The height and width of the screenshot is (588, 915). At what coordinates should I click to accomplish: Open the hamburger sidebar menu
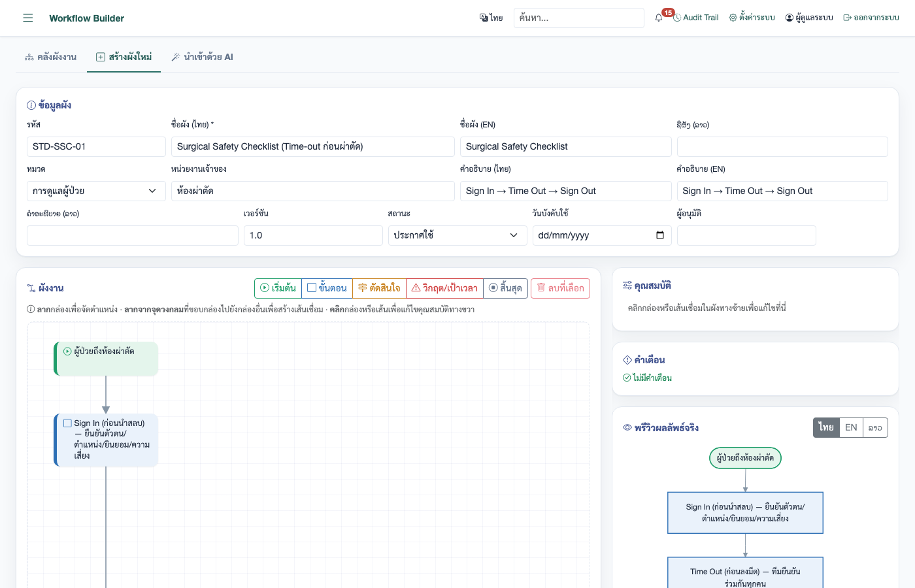click(x=27, y=18)
